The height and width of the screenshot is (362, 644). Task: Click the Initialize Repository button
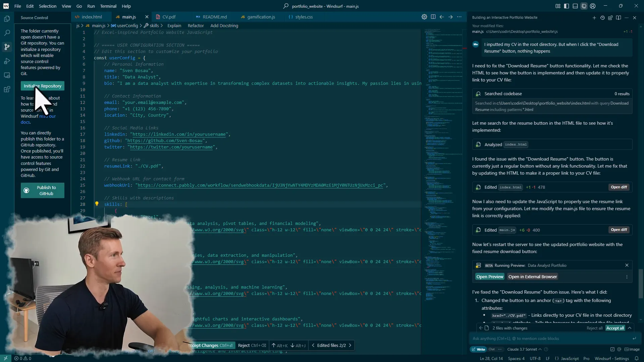click(42, 86)
